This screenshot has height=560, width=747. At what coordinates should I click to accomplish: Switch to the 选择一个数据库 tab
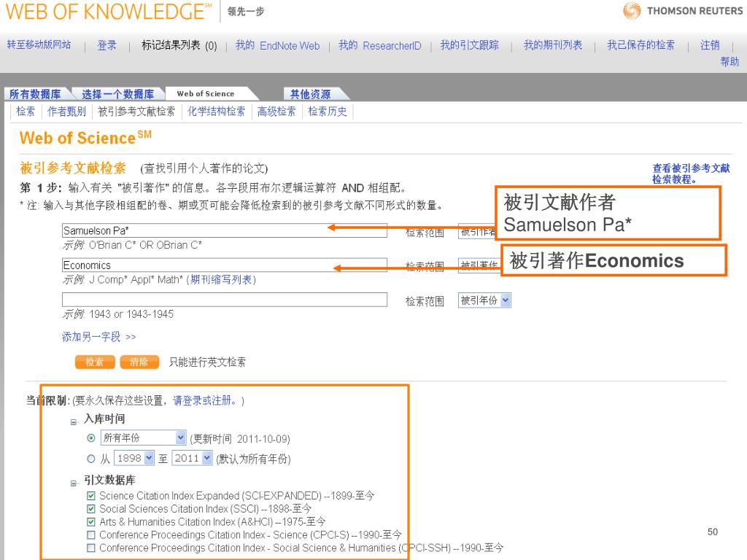pyautogui.click(x=117, y=94)
